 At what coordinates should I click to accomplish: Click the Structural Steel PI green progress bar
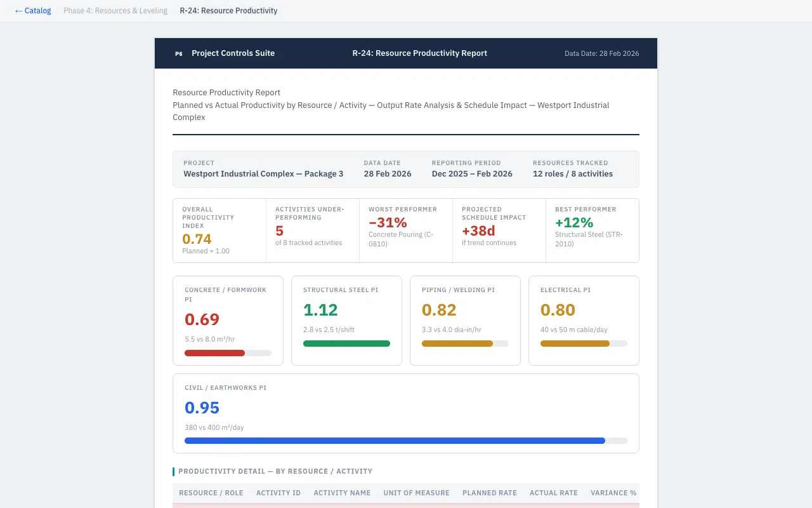click(346, 344)
